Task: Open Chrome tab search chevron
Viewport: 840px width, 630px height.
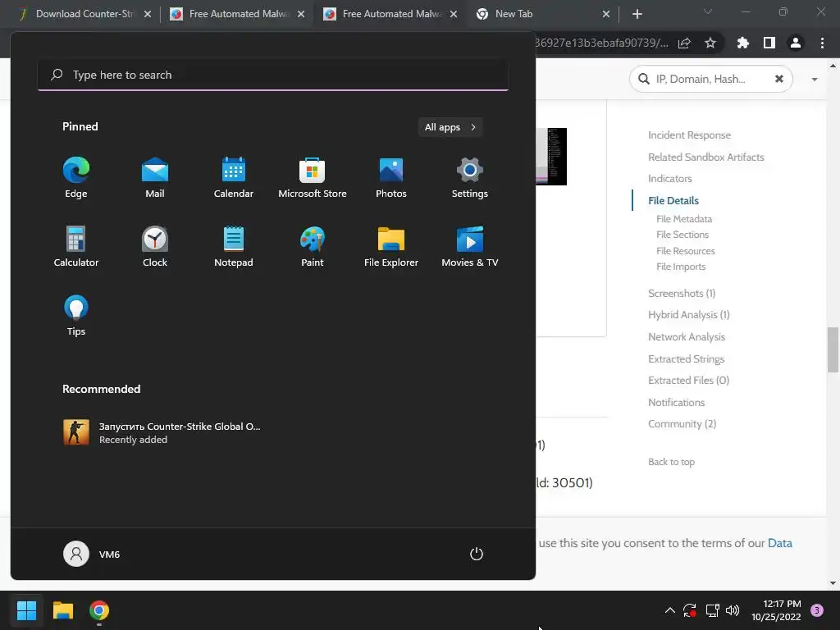Action: click(x=708, y=11)
